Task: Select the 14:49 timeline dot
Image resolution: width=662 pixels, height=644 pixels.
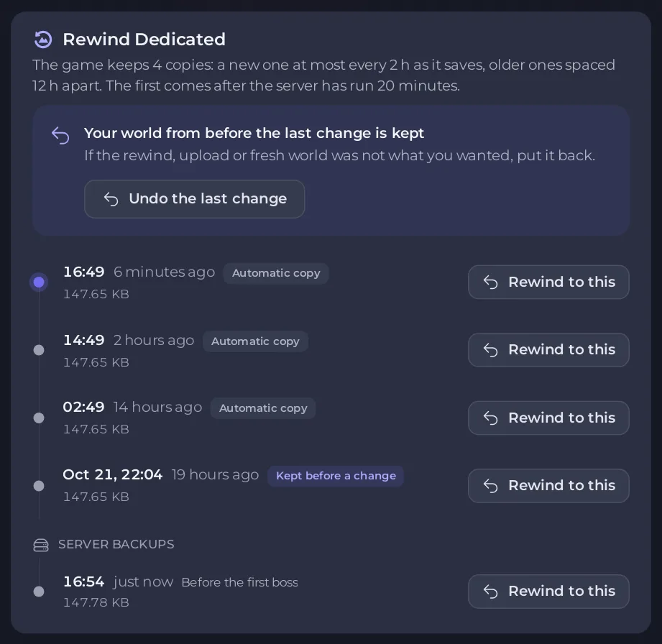Action: 39,350
